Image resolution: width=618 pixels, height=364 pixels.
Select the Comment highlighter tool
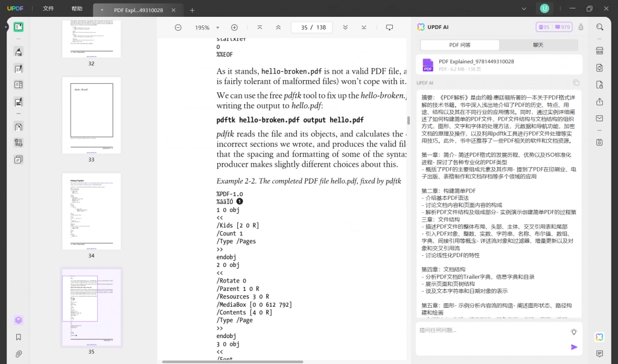[x=18, y=52]
